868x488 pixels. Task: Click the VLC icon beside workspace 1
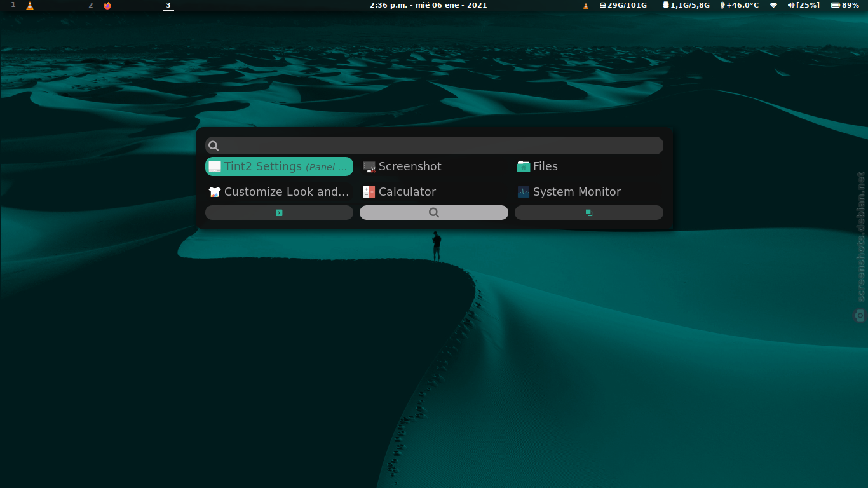30,5
